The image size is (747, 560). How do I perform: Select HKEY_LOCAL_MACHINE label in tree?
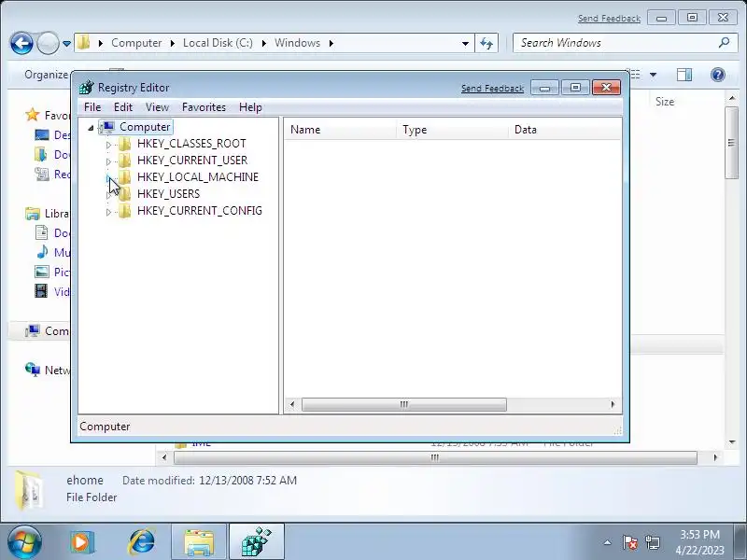[x=198, y=177]
